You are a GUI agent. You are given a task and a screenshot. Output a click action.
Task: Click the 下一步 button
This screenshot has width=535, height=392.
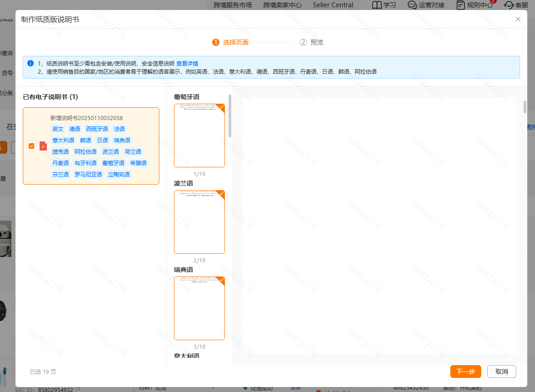(x=465, y=372)
